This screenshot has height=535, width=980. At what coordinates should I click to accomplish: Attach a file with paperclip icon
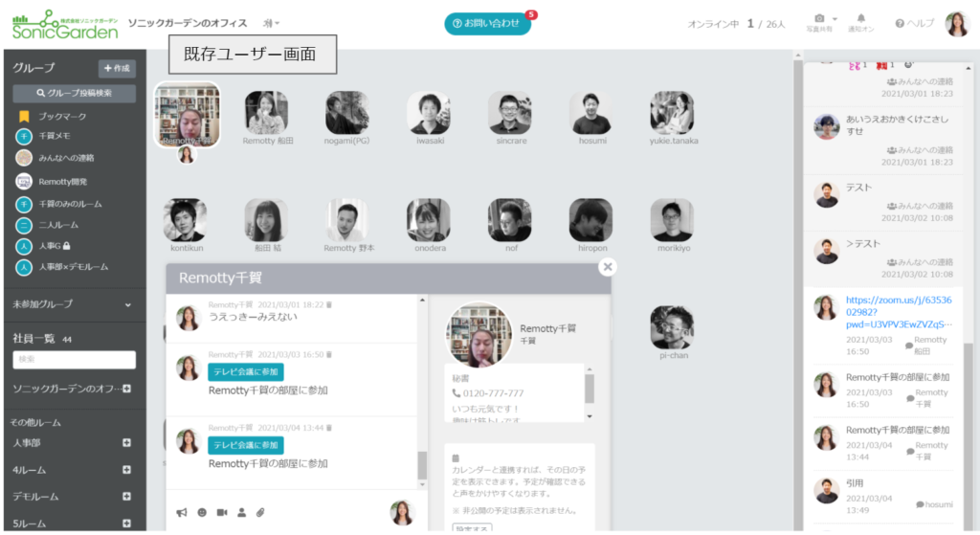tap(260, 512)
